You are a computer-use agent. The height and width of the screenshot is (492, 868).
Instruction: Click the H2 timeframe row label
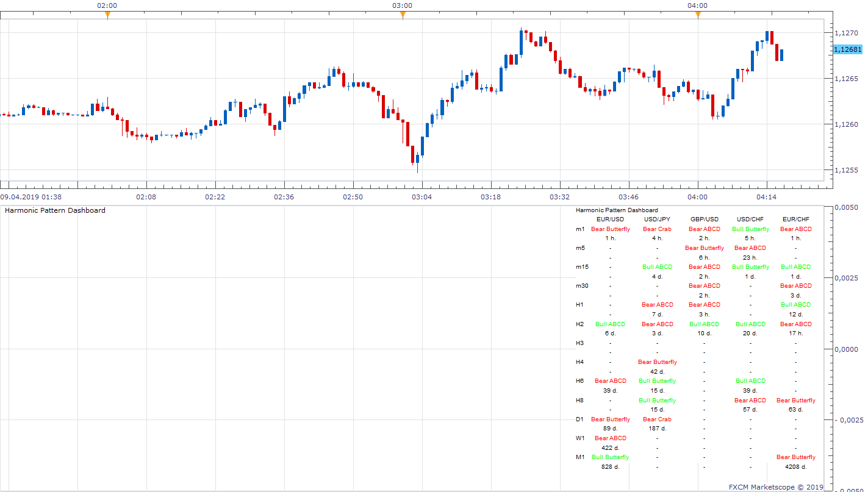(x=579, y=324)
